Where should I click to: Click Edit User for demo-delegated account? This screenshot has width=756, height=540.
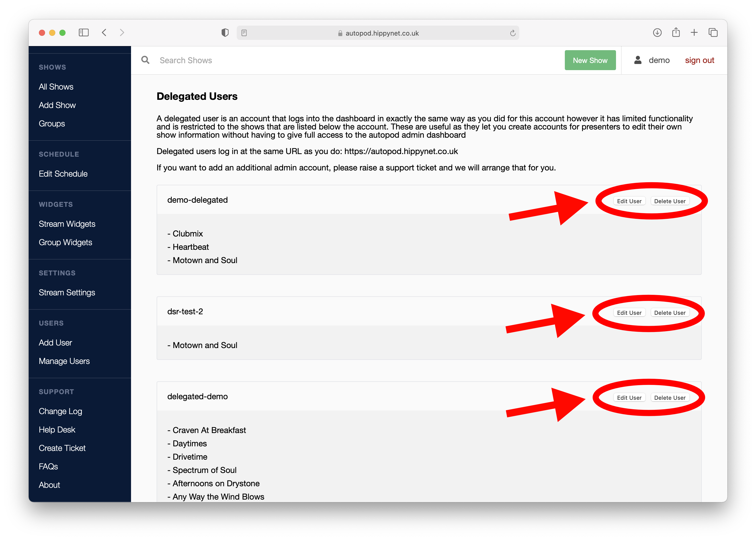click(x=629, y=200)
